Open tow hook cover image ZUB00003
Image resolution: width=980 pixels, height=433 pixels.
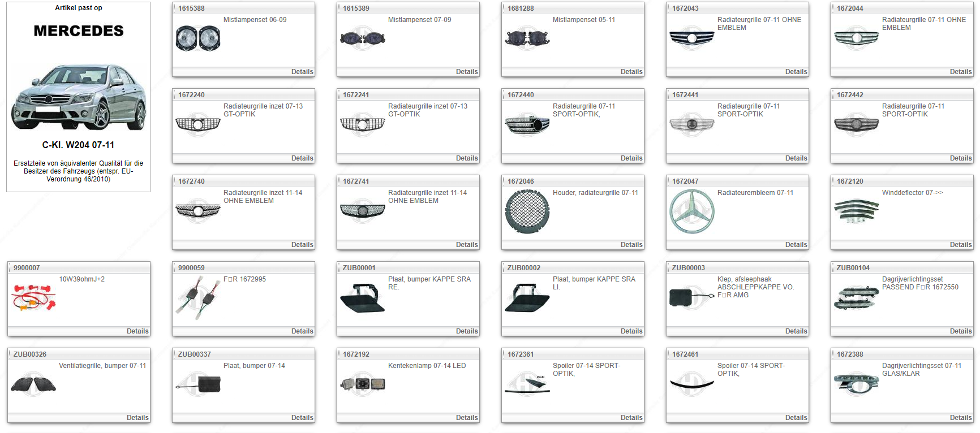click(692, 298)
